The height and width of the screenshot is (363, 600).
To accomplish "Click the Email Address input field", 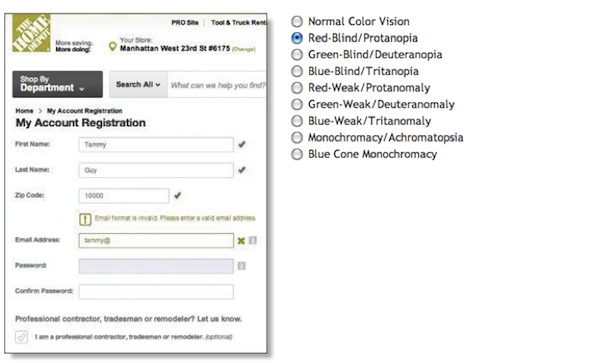I will tap(156, 241).
